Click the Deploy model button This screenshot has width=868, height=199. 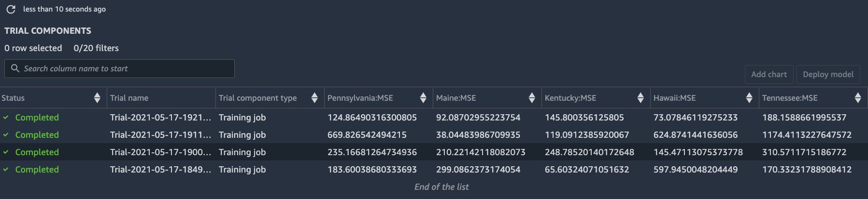pos(828,74)
